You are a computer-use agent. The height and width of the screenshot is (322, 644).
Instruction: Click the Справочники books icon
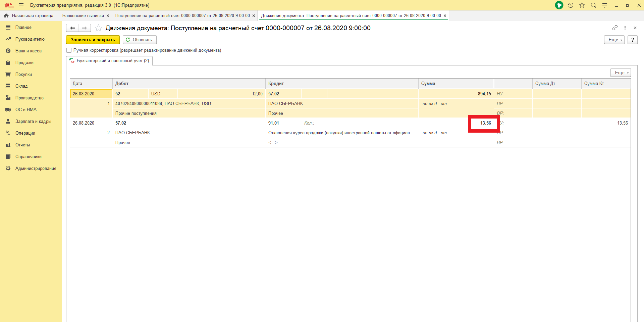[8, 156]
